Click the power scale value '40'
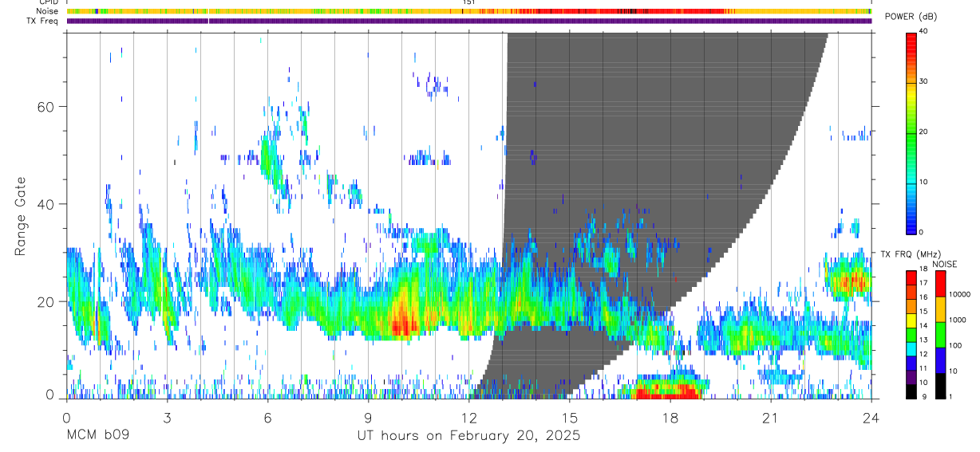This screenshot has width=980, height=452. (923, 31)
